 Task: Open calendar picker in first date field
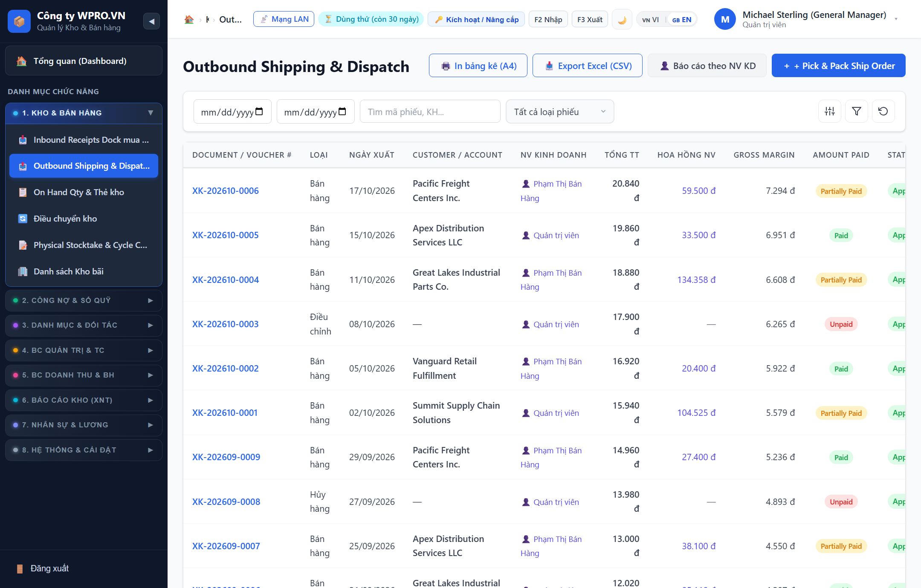click(x=259, y=112)
